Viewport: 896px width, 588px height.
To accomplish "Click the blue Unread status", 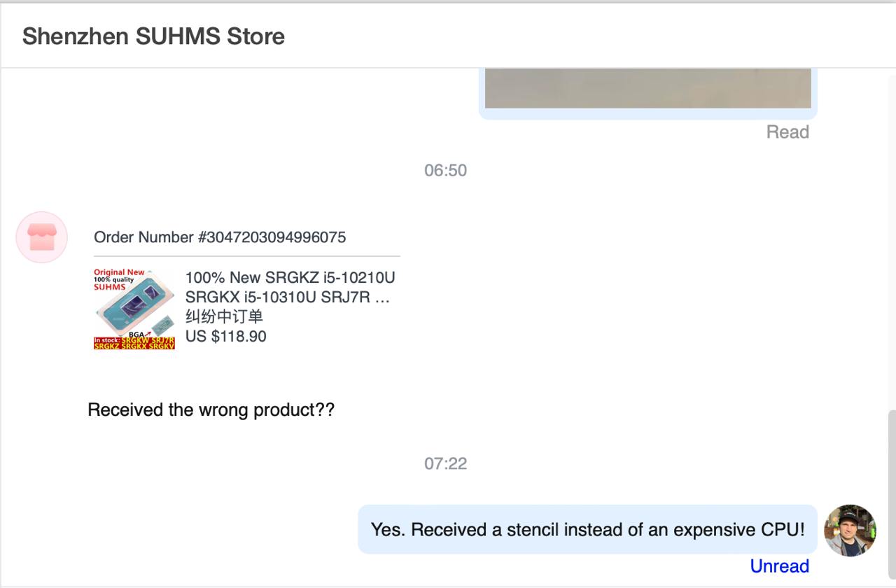I will tap(780, 566).
